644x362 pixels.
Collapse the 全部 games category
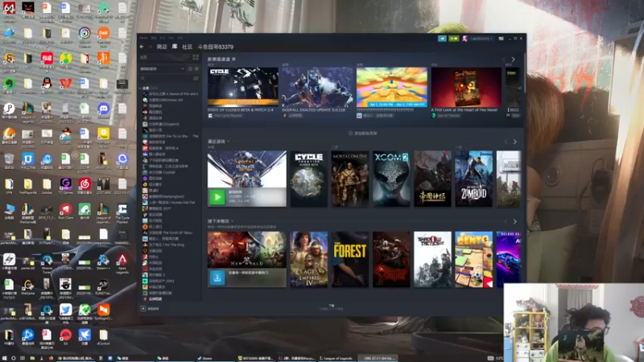[x=141, y=88]
